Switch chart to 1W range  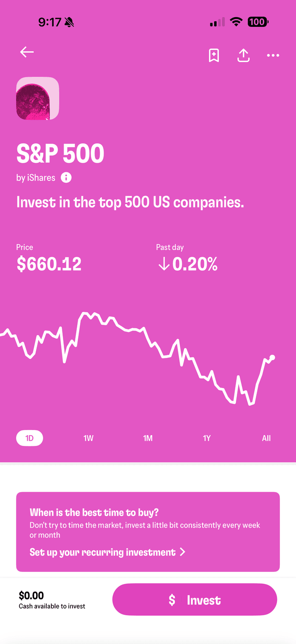point(88,438)
